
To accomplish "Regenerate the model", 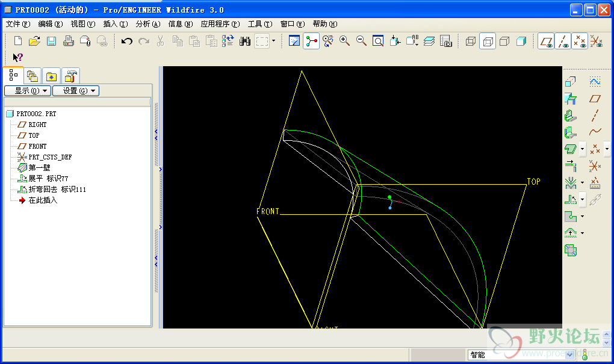I will [x=228, y=41].
